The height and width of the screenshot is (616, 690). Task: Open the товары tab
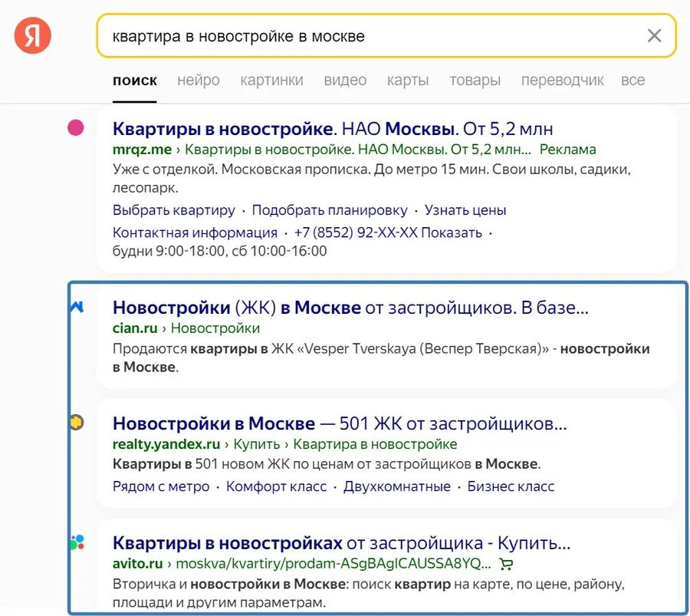coord(475,80)
